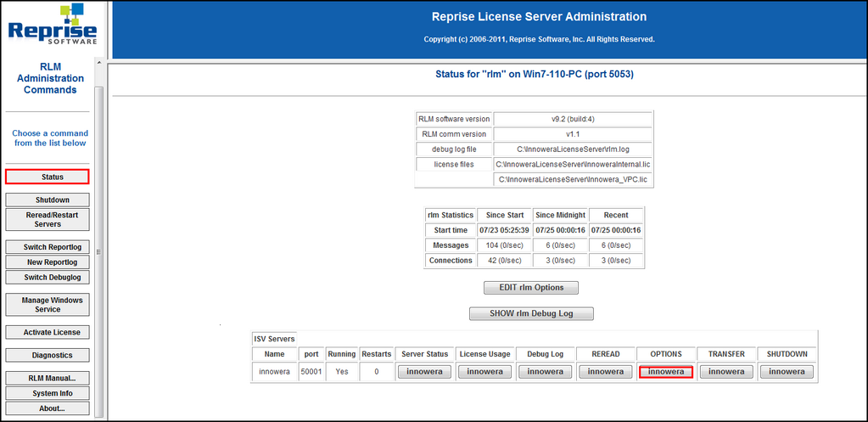
Task: View innowera License Usage
Action: point(484,372)
